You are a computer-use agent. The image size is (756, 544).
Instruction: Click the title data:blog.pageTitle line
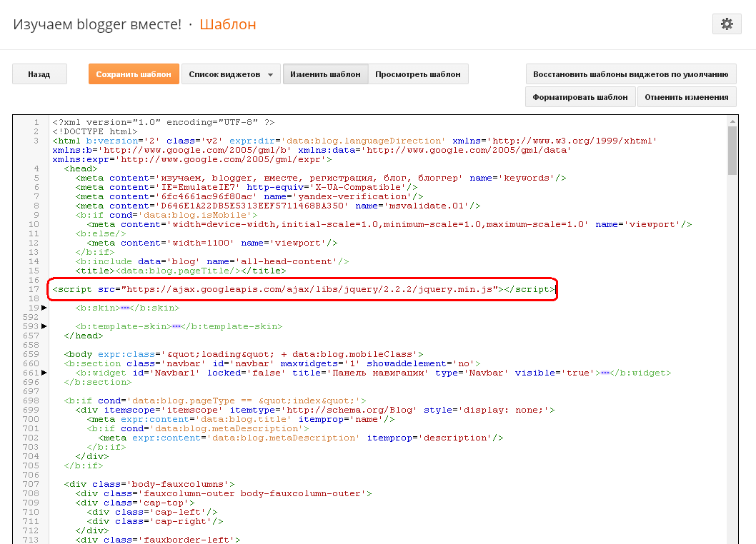point(181,271)
